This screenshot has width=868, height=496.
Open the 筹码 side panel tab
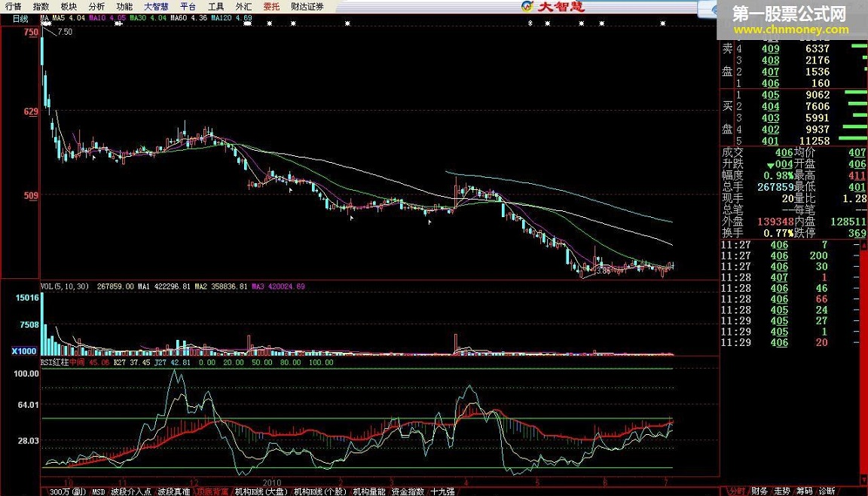click(x=805, y=491)
